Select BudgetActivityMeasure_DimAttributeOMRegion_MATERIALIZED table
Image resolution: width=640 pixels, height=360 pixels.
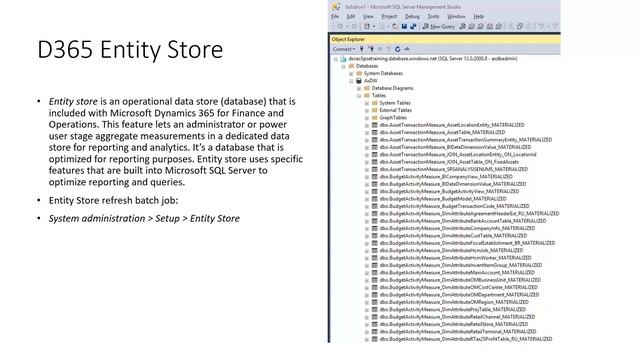[454, 302]
